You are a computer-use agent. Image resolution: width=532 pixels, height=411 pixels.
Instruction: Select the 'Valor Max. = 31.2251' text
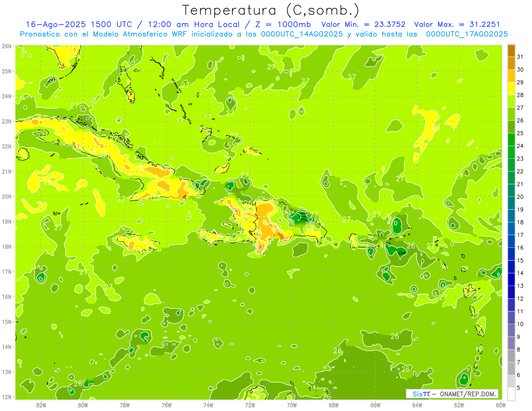click(457, 24)
